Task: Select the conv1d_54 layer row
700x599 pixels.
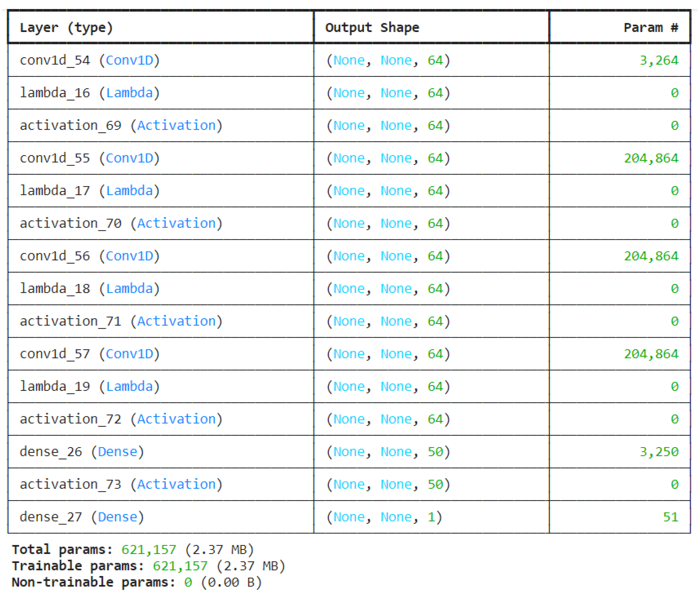Action: [90, 60]
